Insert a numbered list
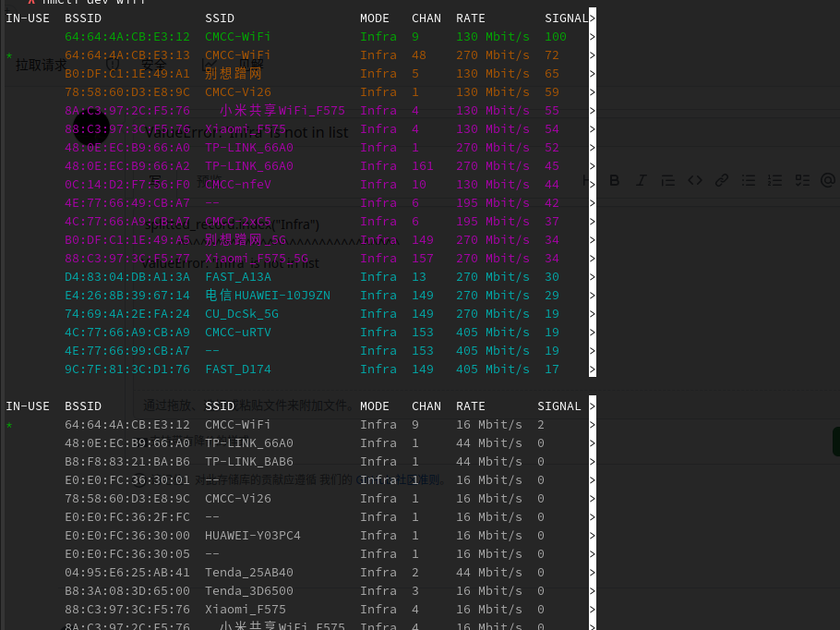Image resolution: width=840 pixels, height=630 pixels. [x=774, y=180]
